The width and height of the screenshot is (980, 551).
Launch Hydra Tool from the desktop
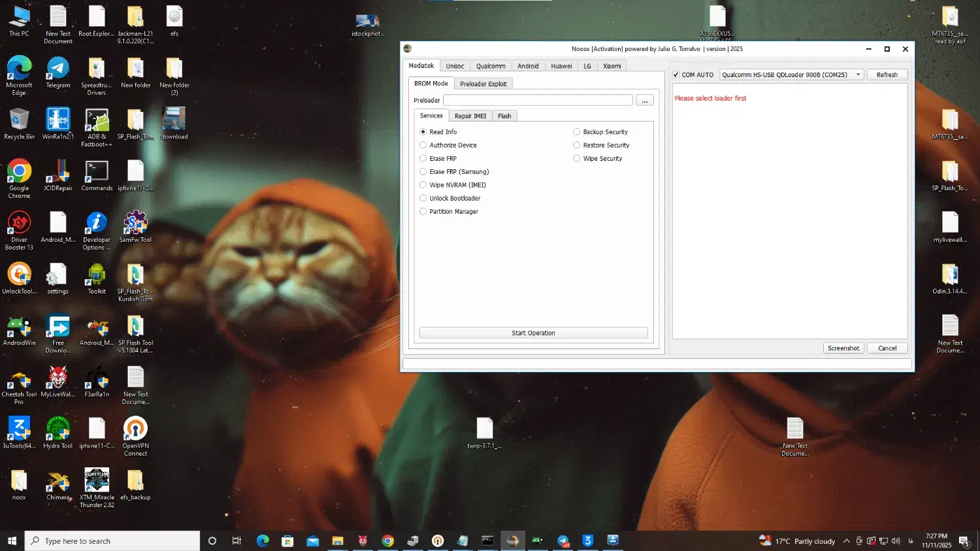pos(58,429)
